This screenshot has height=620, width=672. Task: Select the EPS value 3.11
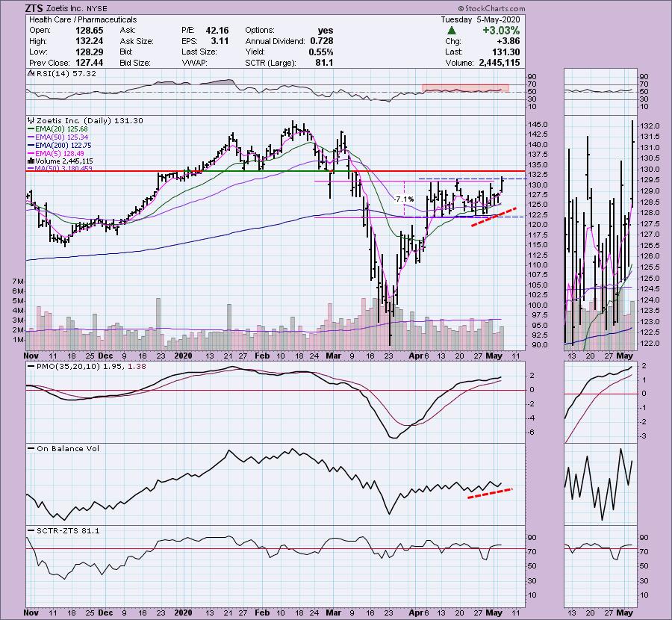point(220,41)
